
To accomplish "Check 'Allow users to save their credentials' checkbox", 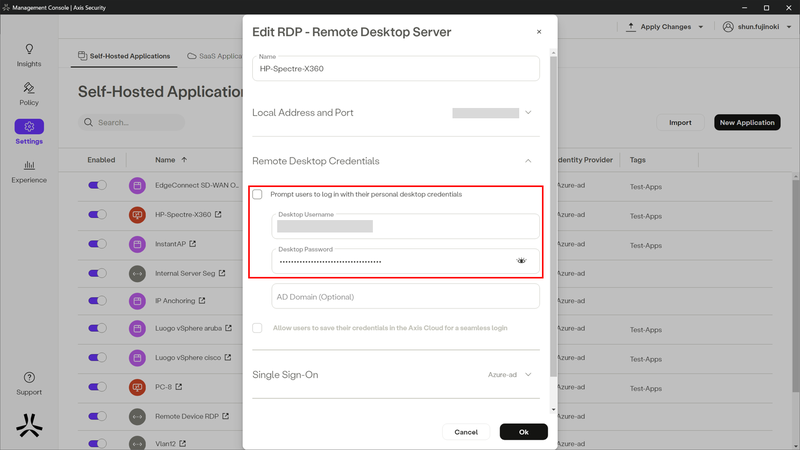I will (x=257, y=328).
